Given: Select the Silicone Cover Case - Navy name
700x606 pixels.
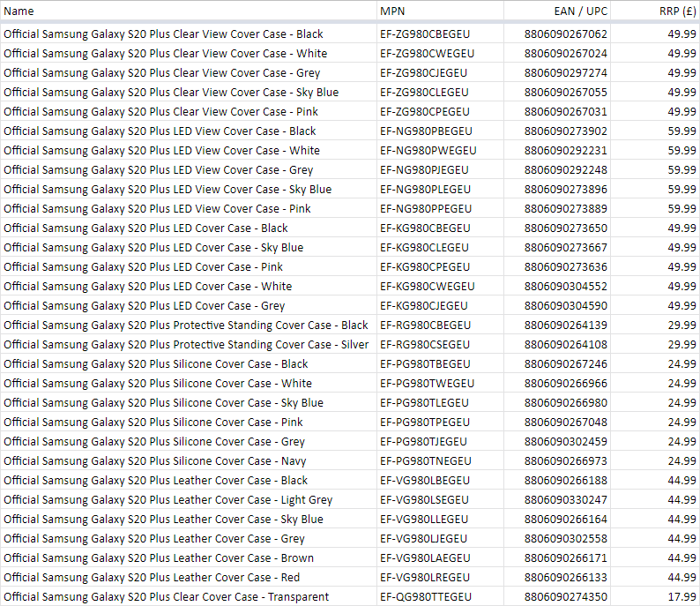Looking at the screenshot, I should 155,461.
